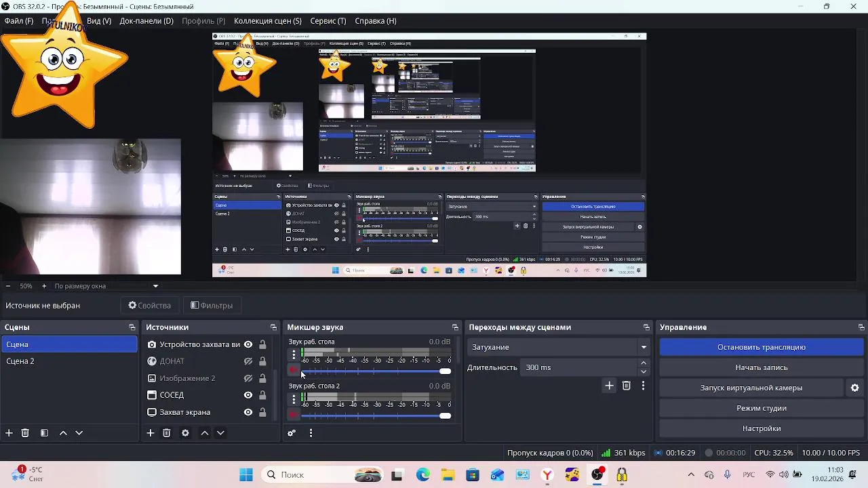The width and height of the screenshot is (868, 488).
Task: Remove selected scene with trash icon
Action: (x=25, y=433)
